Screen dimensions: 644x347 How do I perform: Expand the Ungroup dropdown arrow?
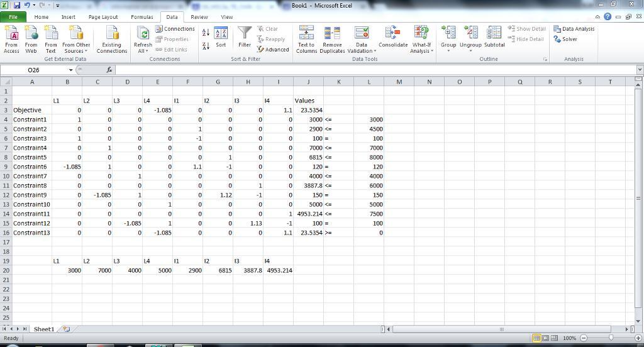click(470, 50)
